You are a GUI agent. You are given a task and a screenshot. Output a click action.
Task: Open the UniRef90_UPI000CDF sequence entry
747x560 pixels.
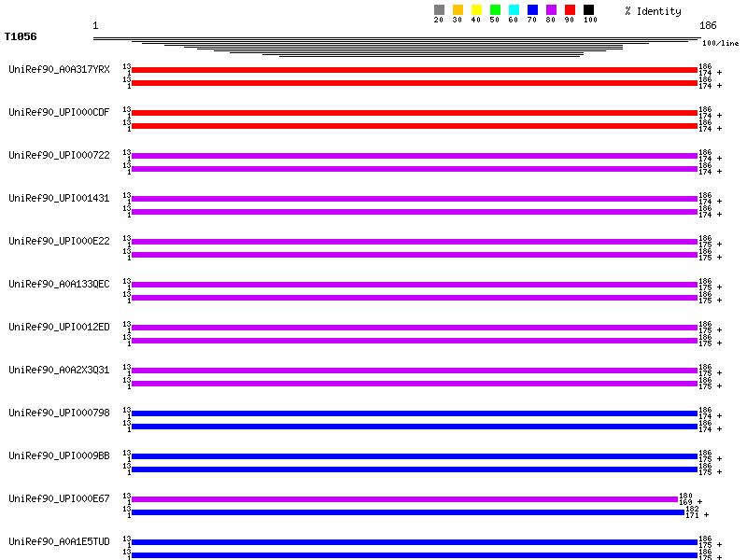click(x=59, y=112)
